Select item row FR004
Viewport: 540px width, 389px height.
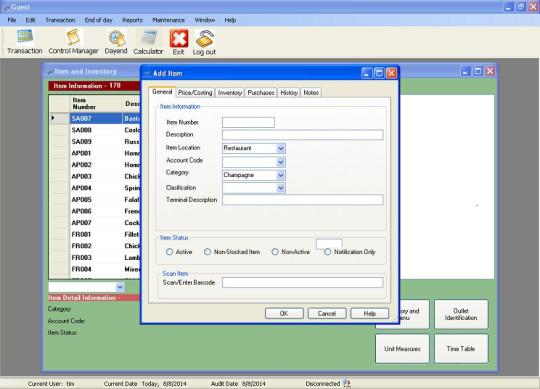click(95, 269)
